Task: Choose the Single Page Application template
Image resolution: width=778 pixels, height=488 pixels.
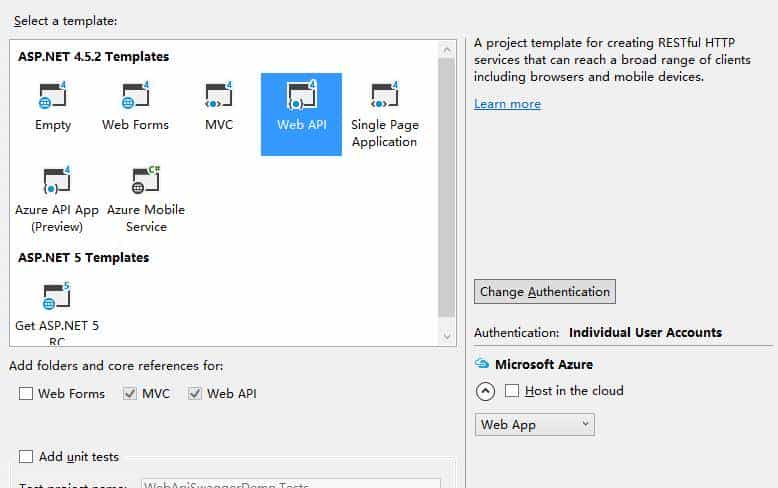Action: [384, 97]
